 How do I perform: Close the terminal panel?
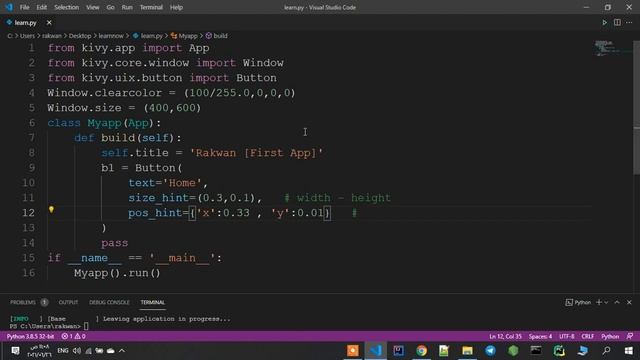click(x=629, y=302)
